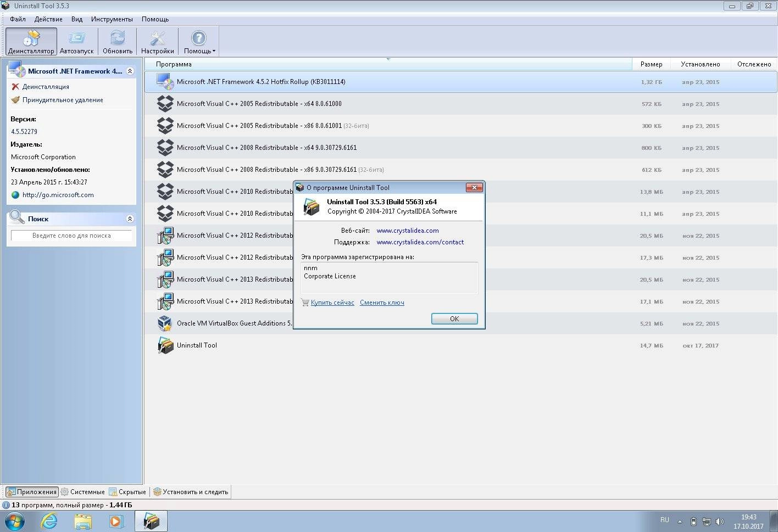Screen dimensions: 778x532
Task: Click the Обновить refresh icon
Action: click(118, 42)
